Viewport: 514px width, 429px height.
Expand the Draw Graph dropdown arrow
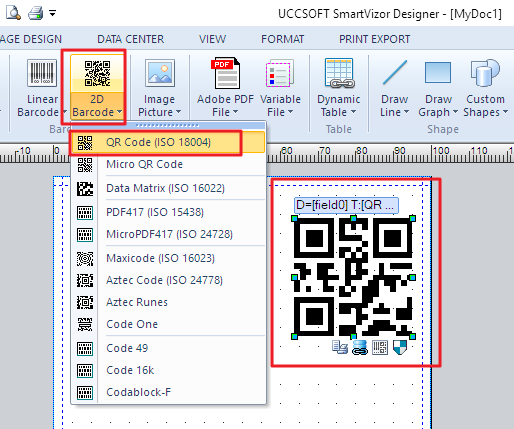click(x=455, y=112)
